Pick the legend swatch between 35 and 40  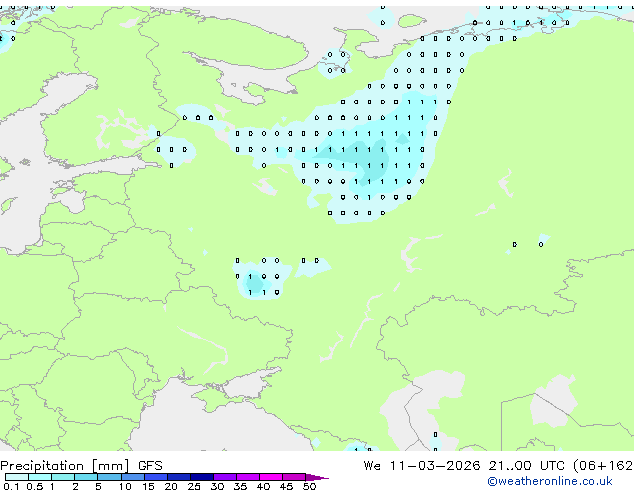247,477
